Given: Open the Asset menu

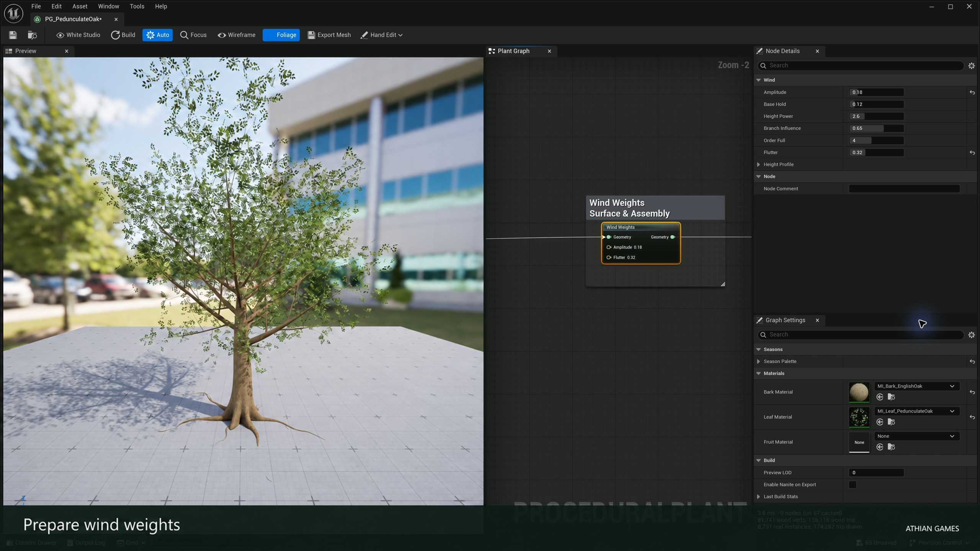Looking at the screenshot, I should click(x=80, y=6).
